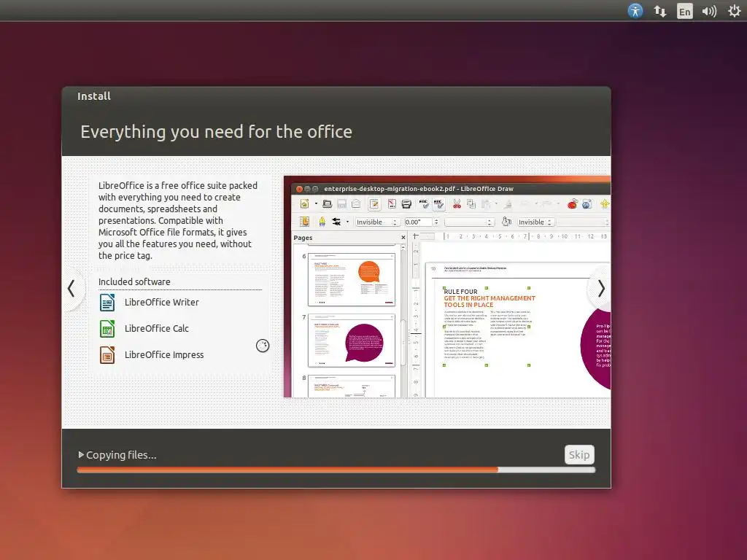Click the LibreOffice description paragraph
747x560 pixels.
pyautogui.click(x=178, y=220)
